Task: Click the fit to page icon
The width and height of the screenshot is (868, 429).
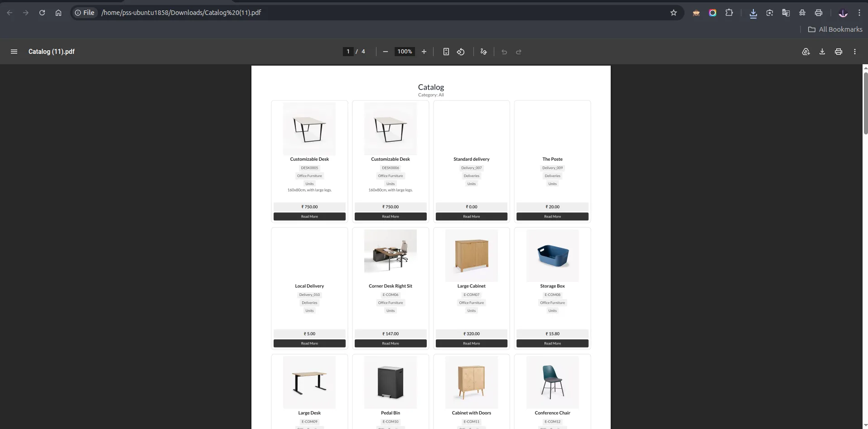Action: [x=446, y=52]
